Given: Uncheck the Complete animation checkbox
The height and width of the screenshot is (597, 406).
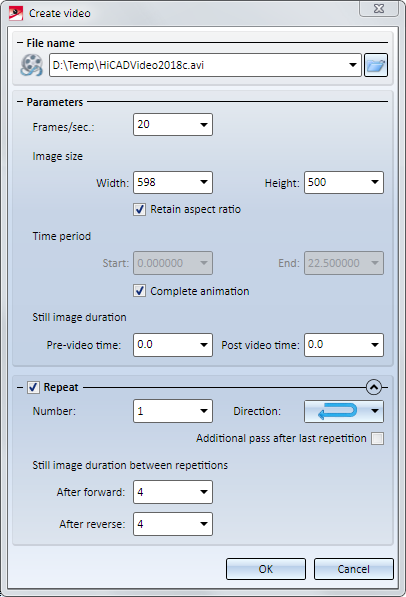Looking at the screenshot, I should [x=139, y=291].
